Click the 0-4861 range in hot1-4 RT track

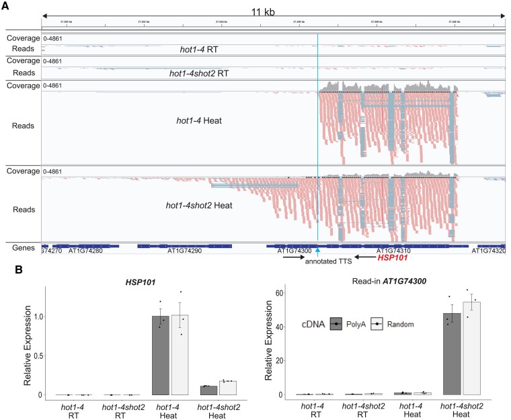coord(52,39)
